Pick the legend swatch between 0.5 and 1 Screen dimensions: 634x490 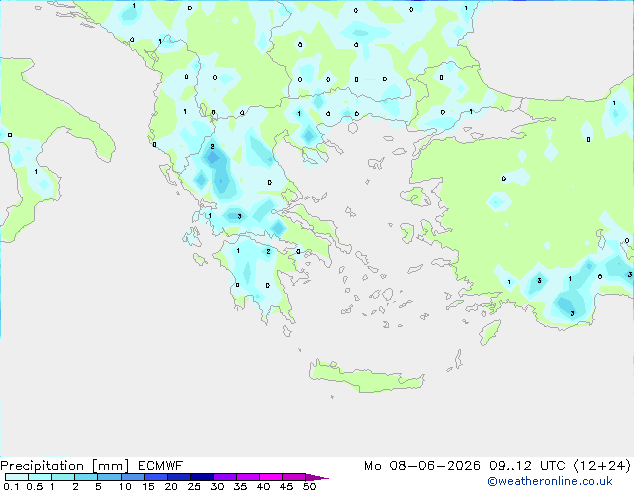[x=40, y=477]
